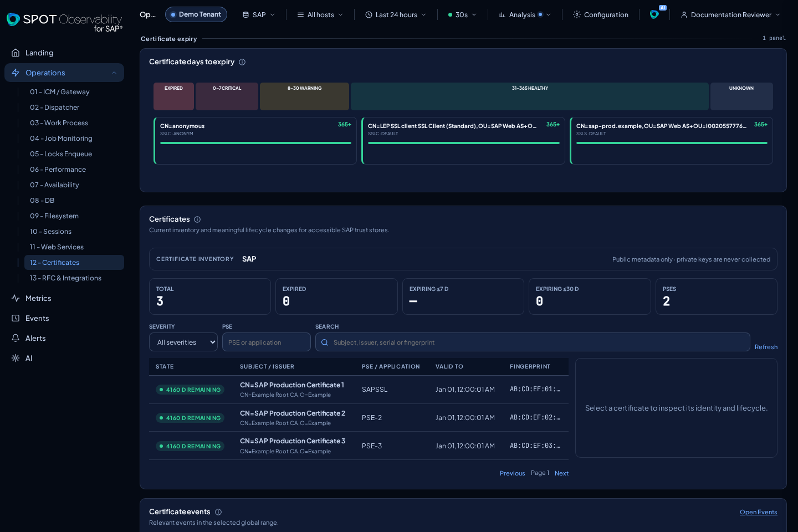Image resolution: width=798 pixels, height=532 pixels.
Task: Click the 8-30 WARNING legend swatch
Action: click(304, 96)
